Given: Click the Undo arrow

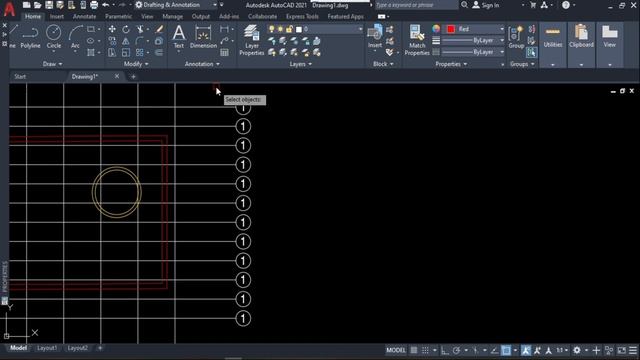Looking at the screenshot, I should click(105, 5).
